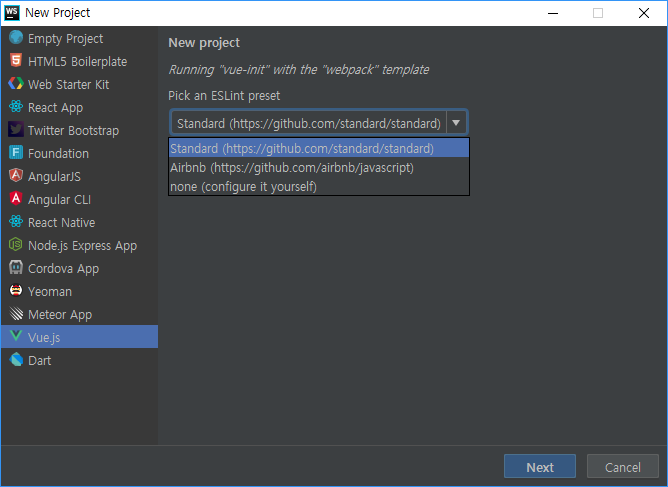Screen dimensions: 668x487
Task: Click the ESLint preset combo box field
Action: click(x=319, y=123)
